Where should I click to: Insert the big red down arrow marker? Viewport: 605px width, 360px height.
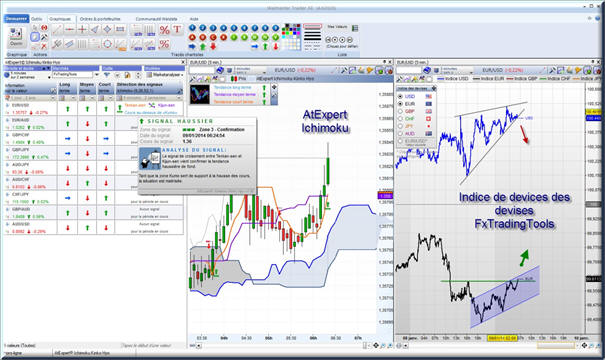coord(213,47)
